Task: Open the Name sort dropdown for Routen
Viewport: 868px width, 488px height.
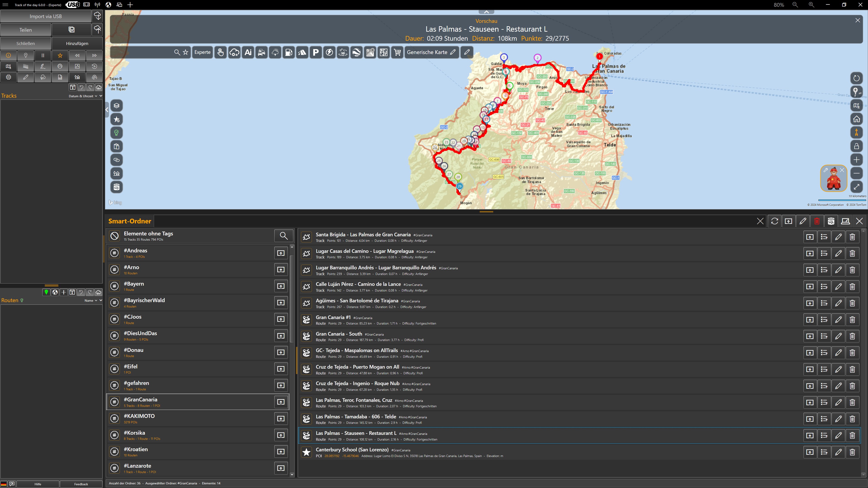Action: point(91,300)
